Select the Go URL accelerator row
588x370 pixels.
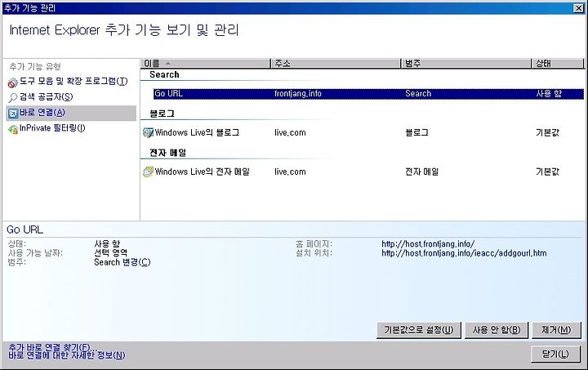[368, 94]
